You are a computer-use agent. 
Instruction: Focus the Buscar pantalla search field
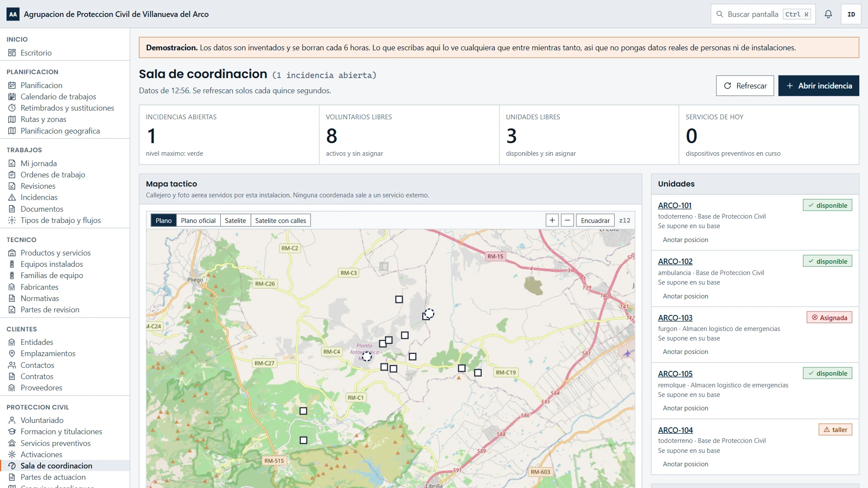[x=763, y=14]
